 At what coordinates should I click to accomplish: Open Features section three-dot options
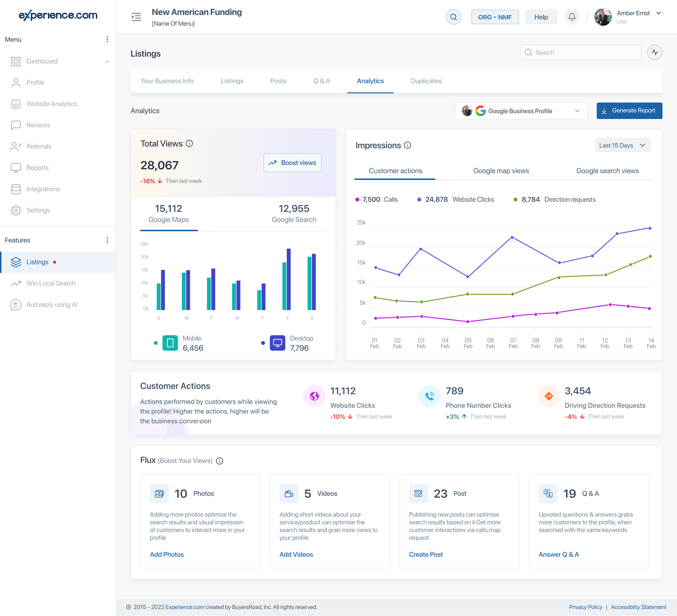point(107,240)
